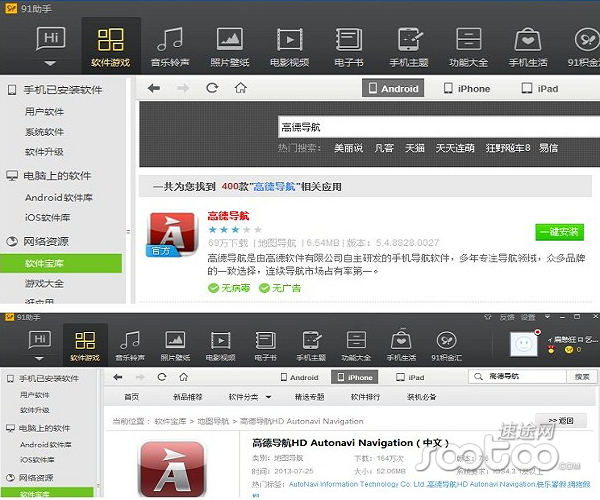This screenshot has width=600, height=500.
Task: Click hot search 美丽说
Action: [348, 148]
